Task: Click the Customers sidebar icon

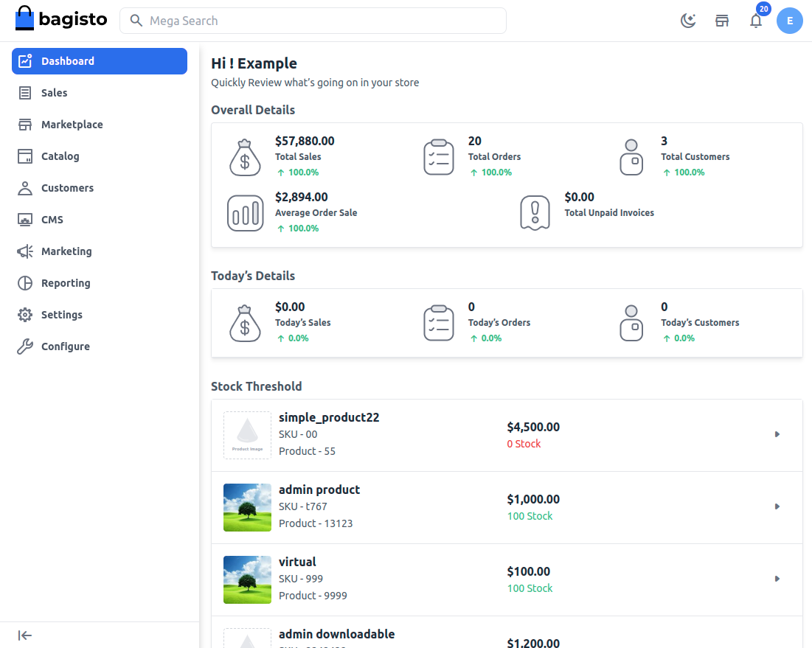Action: (27, 187)
